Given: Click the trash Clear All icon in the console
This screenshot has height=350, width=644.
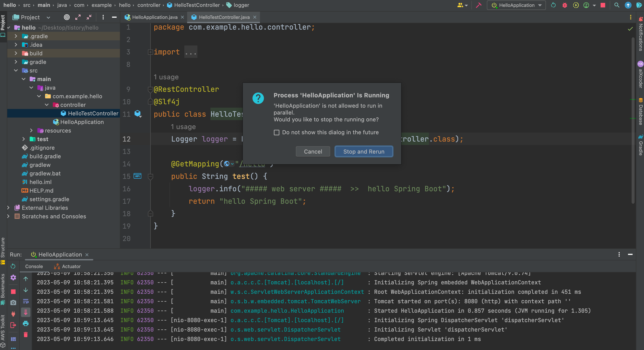Looking at the screenshot, I should (x=25, y=335).
